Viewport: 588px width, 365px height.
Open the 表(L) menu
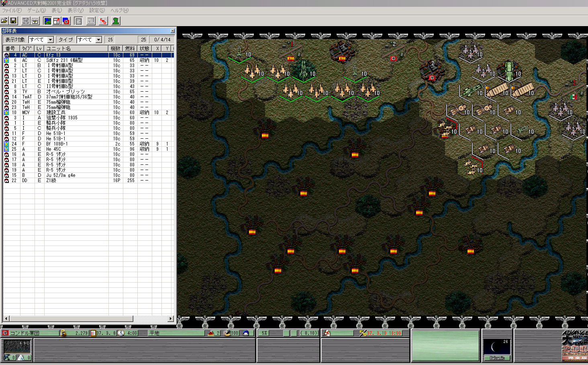click(57, 10)
